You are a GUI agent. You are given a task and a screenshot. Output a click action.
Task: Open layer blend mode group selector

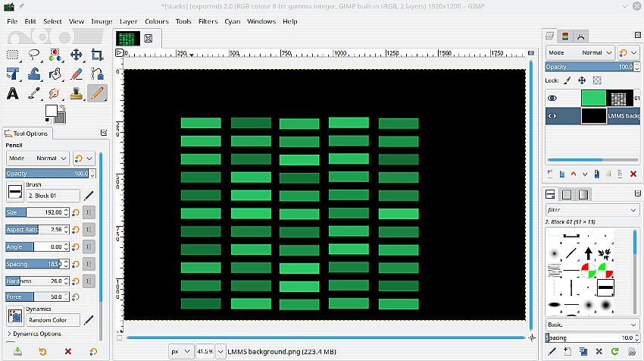(628, 52)
